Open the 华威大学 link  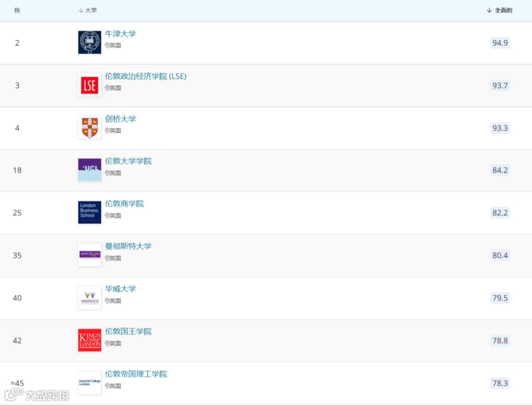(121, 289)
